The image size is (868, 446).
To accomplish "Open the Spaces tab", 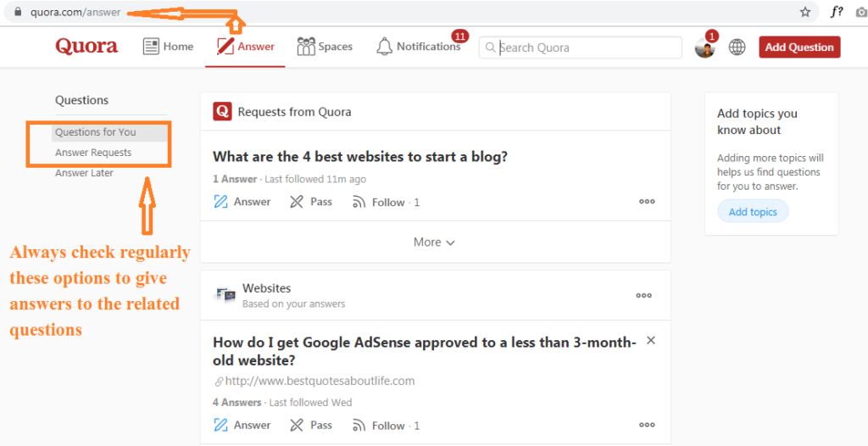I will [x=325, y=47].
